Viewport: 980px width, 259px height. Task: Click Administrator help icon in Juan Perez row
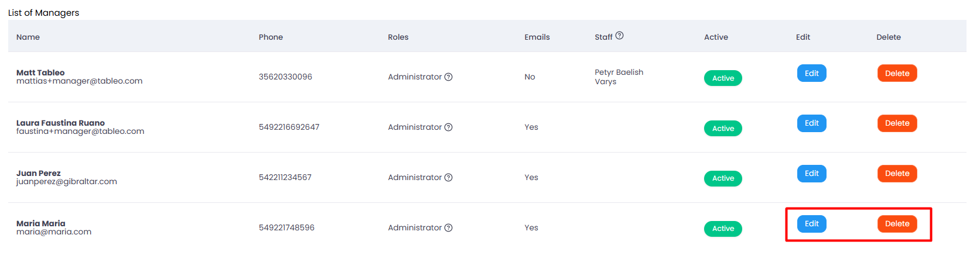[448, 178]
